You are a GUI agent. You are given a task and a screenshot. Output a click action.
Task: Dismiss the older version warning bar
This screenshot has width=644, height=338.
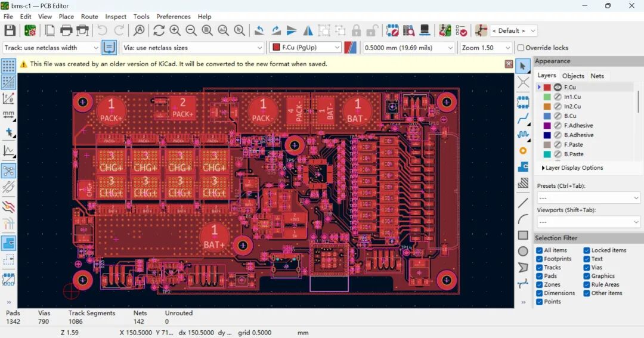[509, 64]
